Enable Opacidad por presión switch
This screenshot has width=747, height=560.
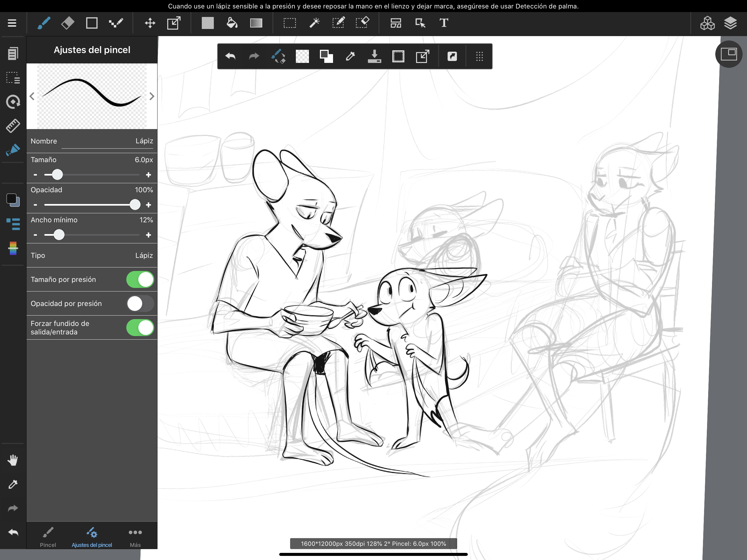[140, 304]
